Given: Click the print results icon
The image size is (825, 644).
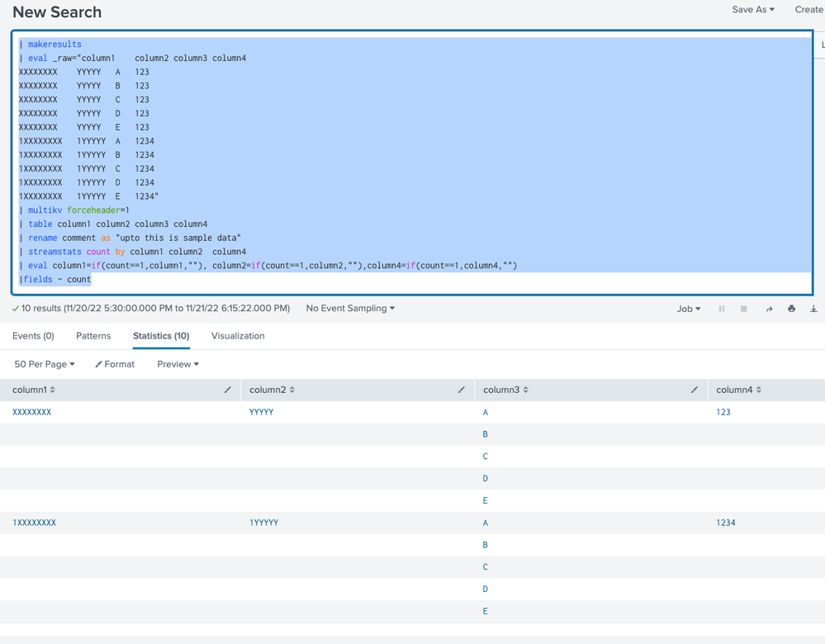Looking at the screenshot, I should click(791, 309).
